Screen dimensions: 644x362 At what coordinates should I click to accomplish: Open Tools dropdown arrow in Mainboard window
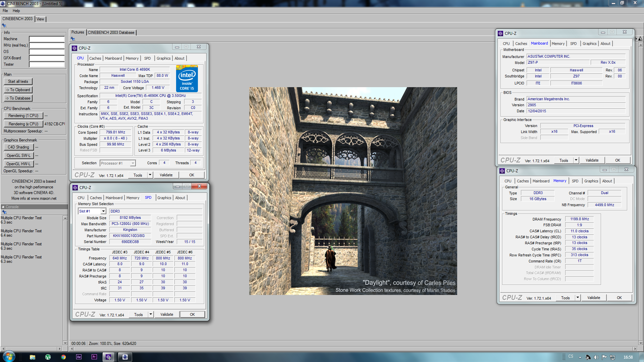point(576,160)
